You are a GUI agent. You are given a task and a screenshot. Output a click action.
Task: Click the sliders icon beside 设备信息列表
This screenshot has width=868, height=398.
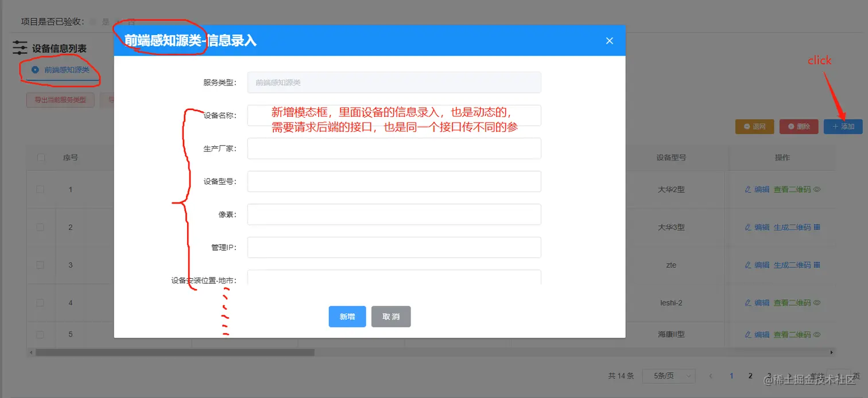tap(20, 48)
